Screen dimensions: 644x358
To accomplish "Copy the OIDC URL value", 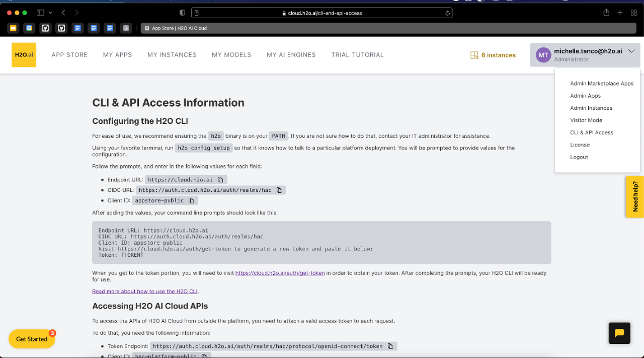I will (279, 190).
